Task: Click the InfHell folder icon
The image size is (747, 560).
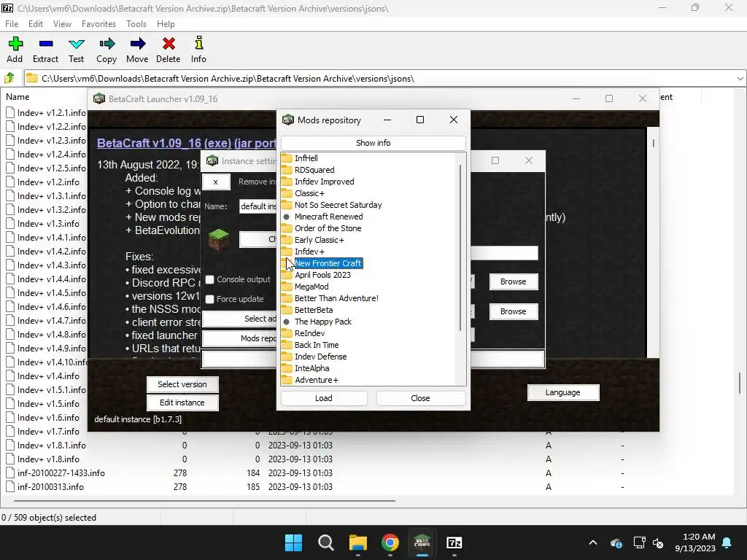Action: tap(286, 158)
